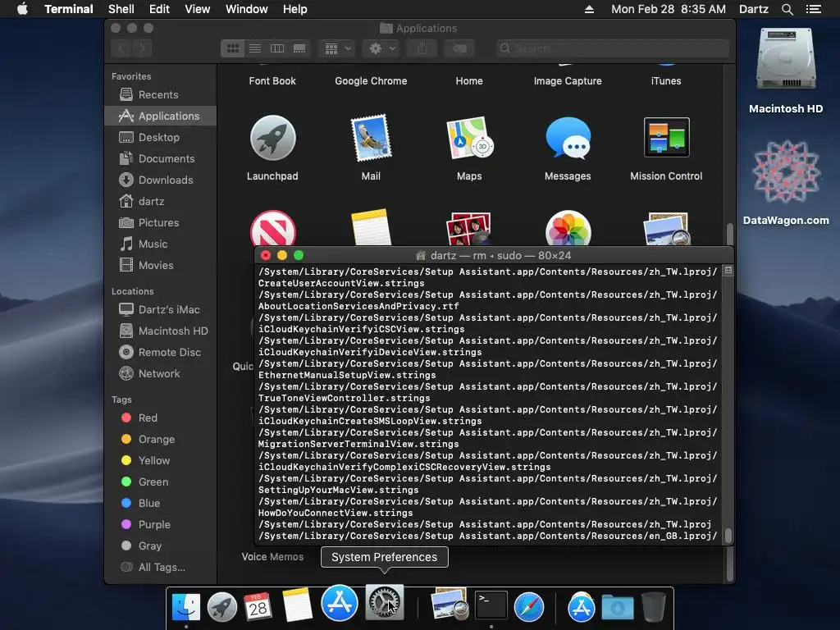
Task: Click the date and time in menu bar
Action: 668,9
